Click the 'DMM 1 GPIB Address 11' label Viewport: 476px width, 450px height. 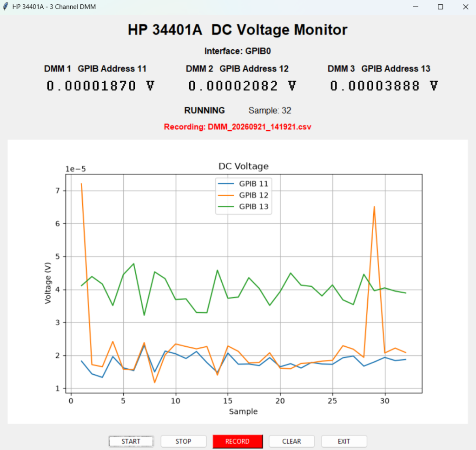(95, 69)
